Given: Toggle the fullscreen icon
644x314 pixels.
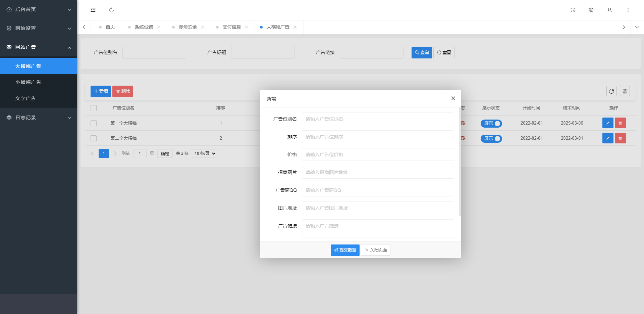Looking at the screenshot, I should [573, 10].
